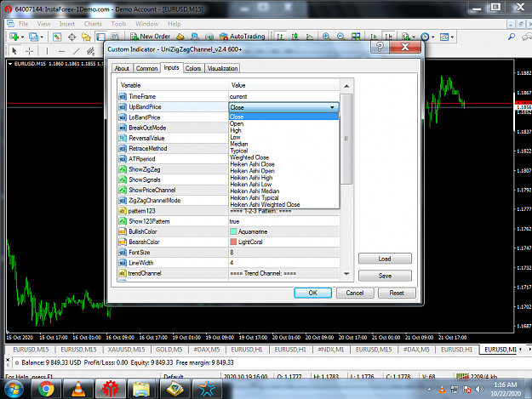Image resolution: width=532 pixels, height=399 pixels.
Task: Select the Vertical Line drawing tool
Action: [x=47, y=51]
